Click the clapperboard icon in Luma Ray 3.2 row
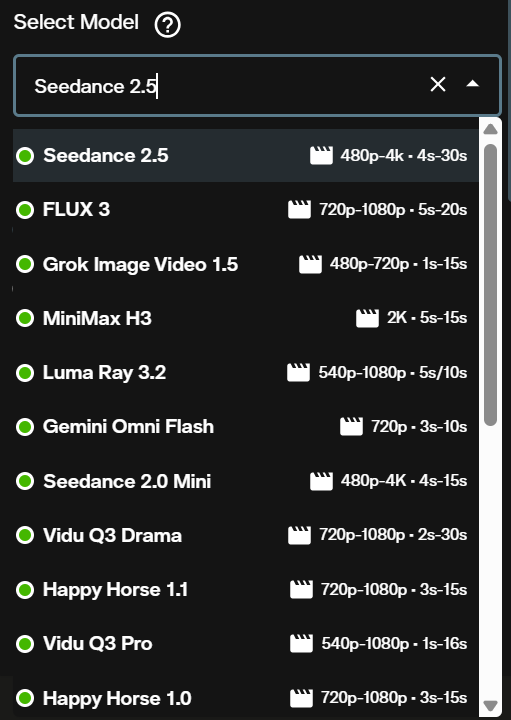Viewport: 511px width, 720px height. [298, 372]
